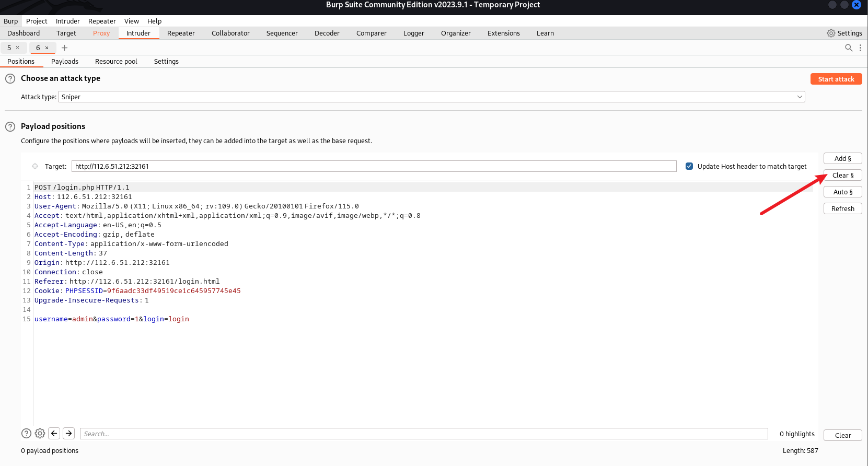Open the Burp menu

(x=10, y=21)
